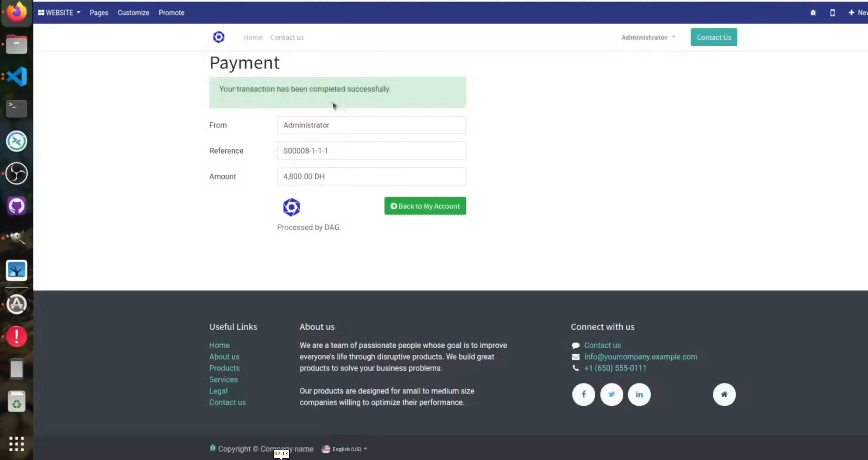868x460 pixels.
Task: Click the DAG payment provider logo
Action: (292, 207)
